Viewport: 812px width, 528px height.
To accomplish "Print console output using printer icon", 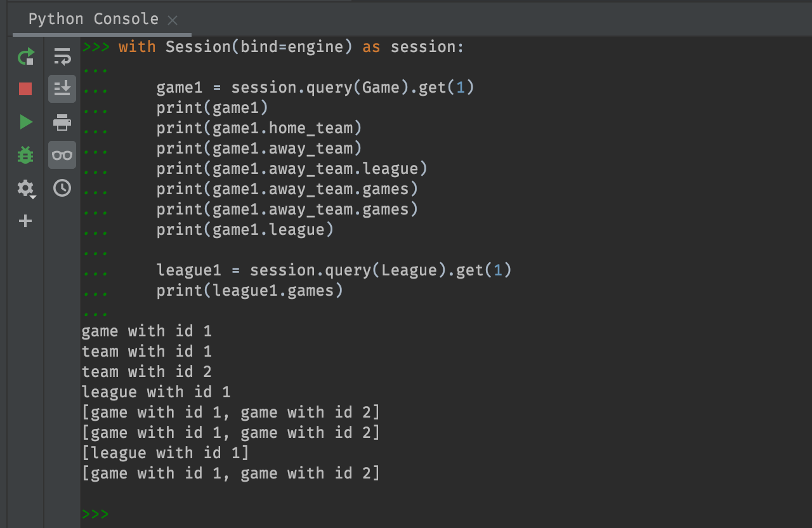I will pyautogui.click(x=62, y=122).
